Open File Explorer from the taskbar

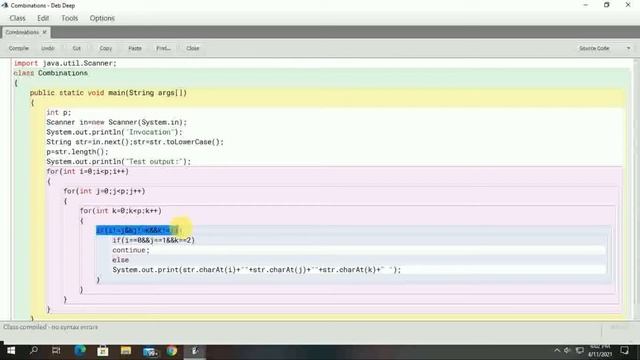[126, 351]
